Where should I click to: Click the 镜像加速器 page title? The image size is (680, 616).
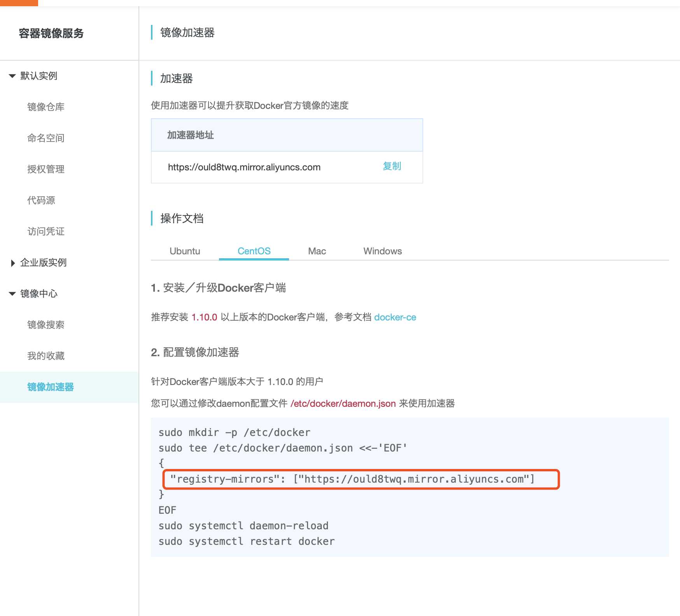click(188, 33)
